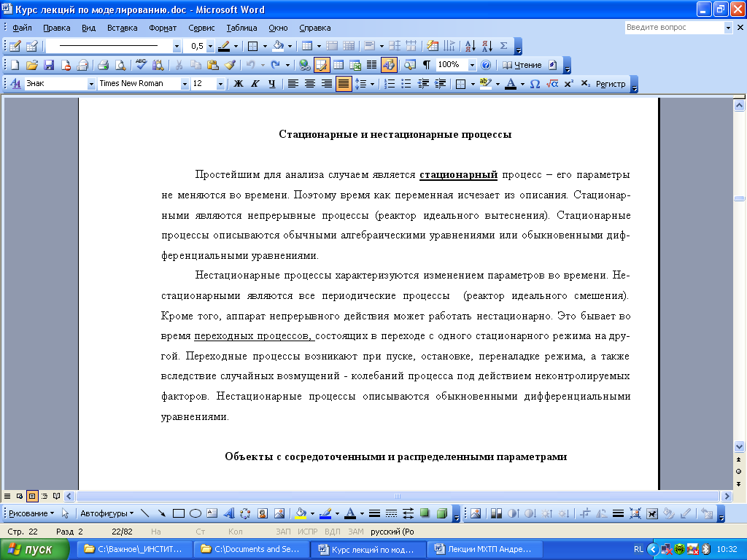Click the Drawing toolbar fill color bucket
Viewport: 747px width, 560px height.
[x=300, y=513]
